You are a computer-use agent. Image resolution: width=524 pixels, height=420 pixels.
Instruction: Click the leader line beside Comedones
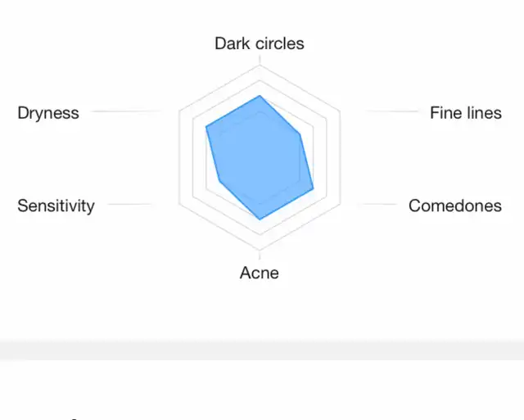377,204
